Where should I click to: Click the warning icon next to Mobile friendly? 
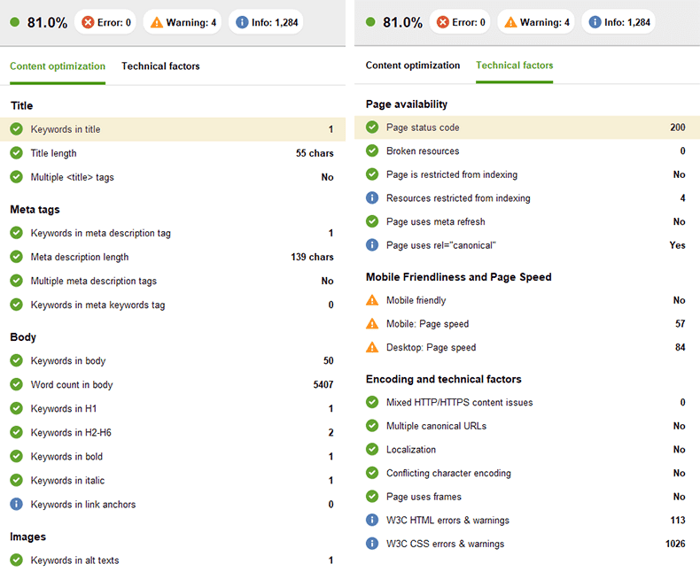(372, 300)
